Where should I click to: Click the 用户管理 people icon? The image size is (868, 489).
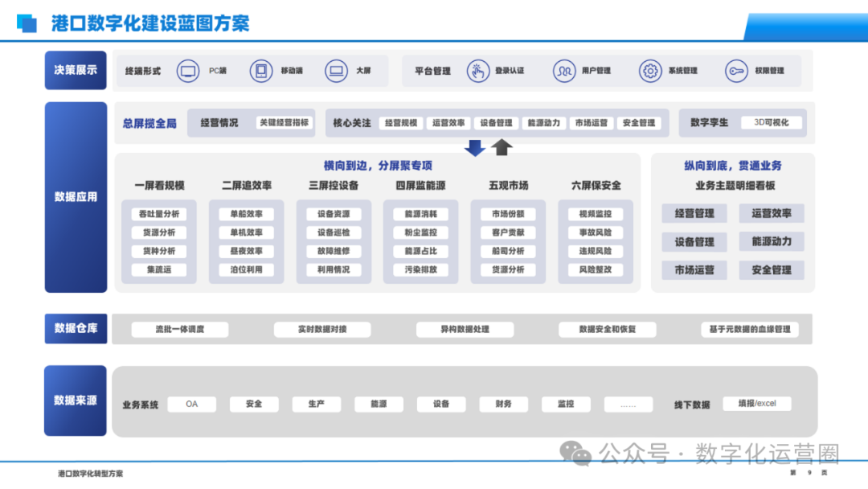click(x=564, y=71)
